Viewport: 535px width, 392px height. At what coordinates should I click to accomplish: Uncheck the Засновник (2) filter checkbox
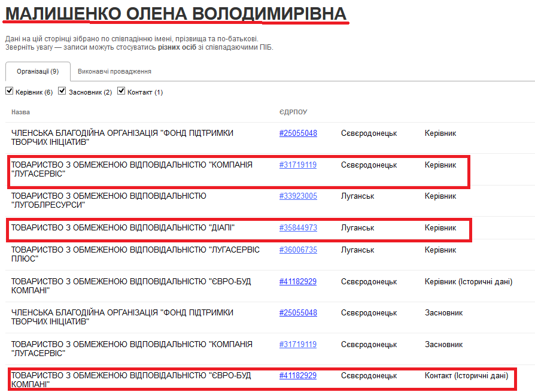62,91
